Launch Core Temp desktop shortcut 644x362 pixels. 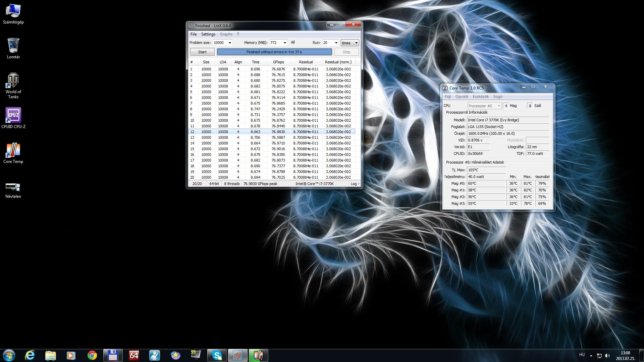pyautogui.click(x=13, y=153)
